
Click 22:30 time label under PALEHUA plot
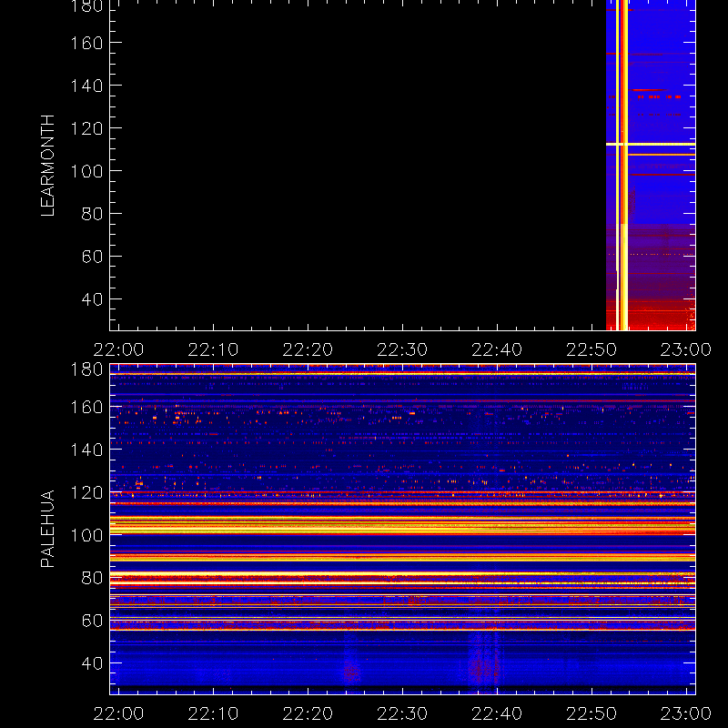(x=402, y=713)
